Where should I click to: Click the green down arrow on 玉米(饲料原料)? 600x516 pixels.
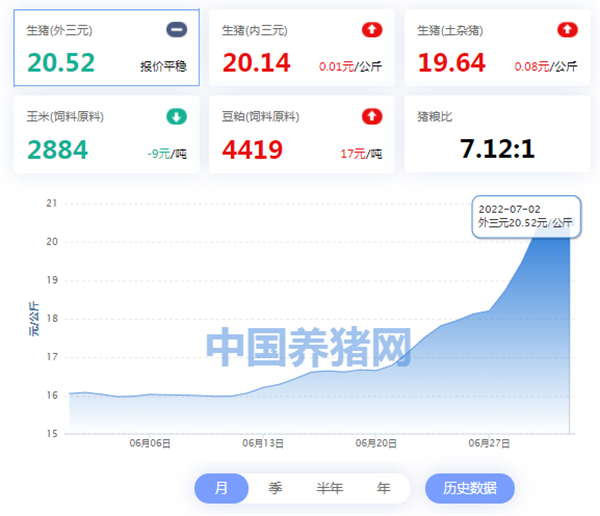pos(176,117)
